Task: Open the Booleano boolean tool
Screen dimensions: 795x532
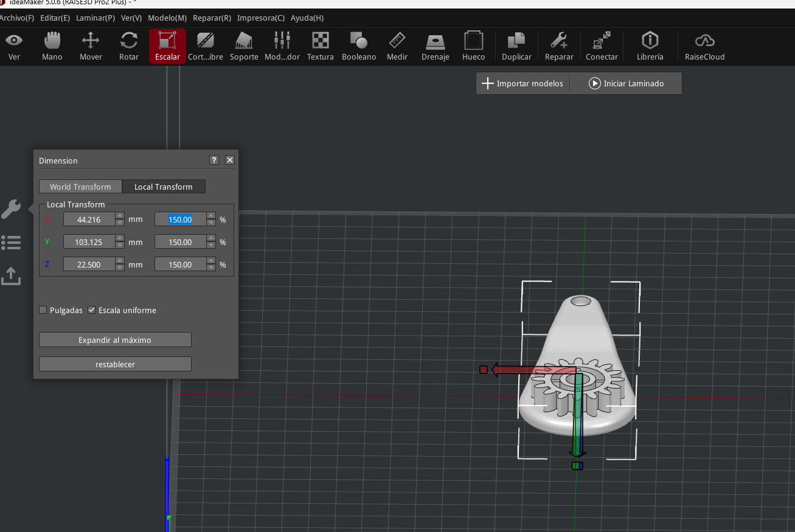Action: pyautogui.click(x=359, y=46)
